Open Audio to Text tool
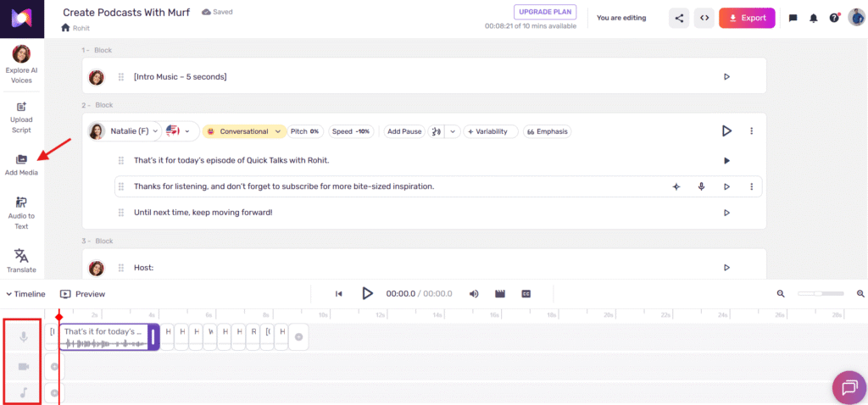The width and height of the screenshot is (868, 405). [21, 213]
